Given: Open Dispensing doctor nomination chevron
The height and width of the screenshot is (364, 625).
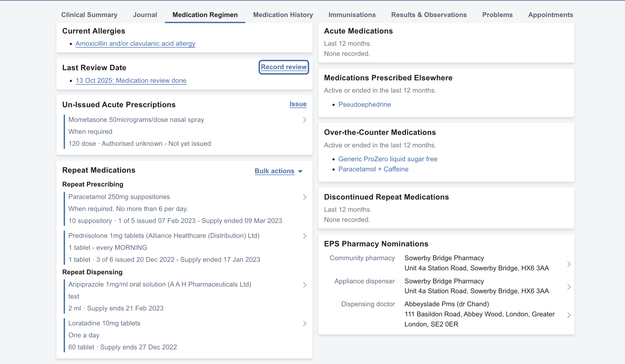Looking at the screenshot, I should click(x=569, y=315).
